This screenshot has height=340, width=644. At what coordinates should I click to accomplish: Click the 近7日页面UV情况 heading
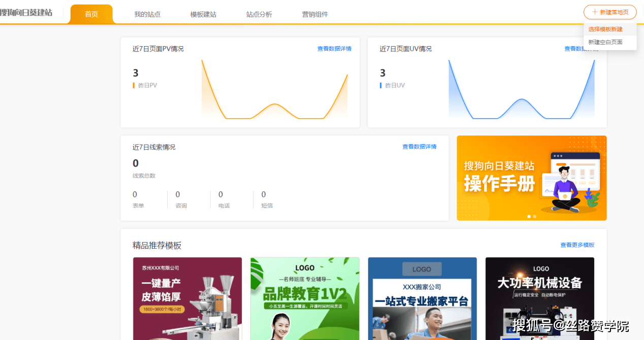(x=405, y=49)
